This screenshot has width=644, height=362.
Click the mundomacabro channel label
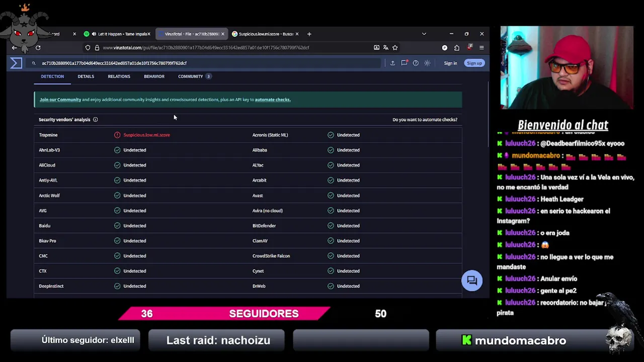[514, 340]
